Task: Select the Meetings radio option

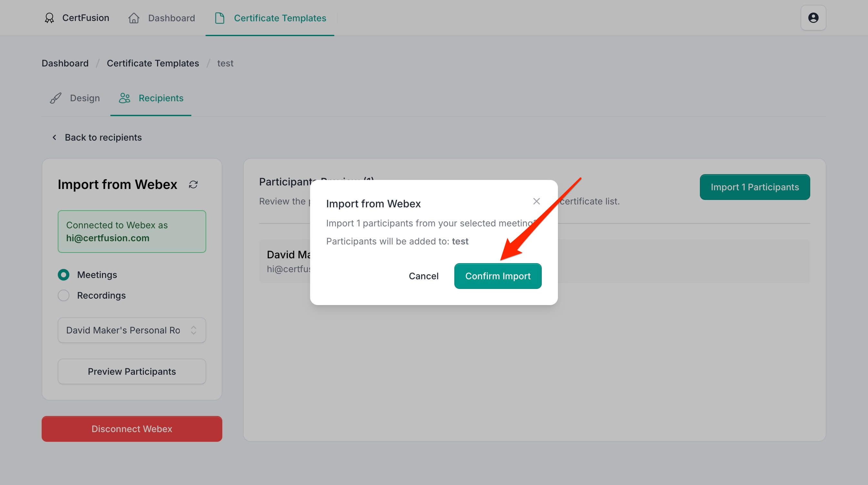Action: (x=64, y=275)
